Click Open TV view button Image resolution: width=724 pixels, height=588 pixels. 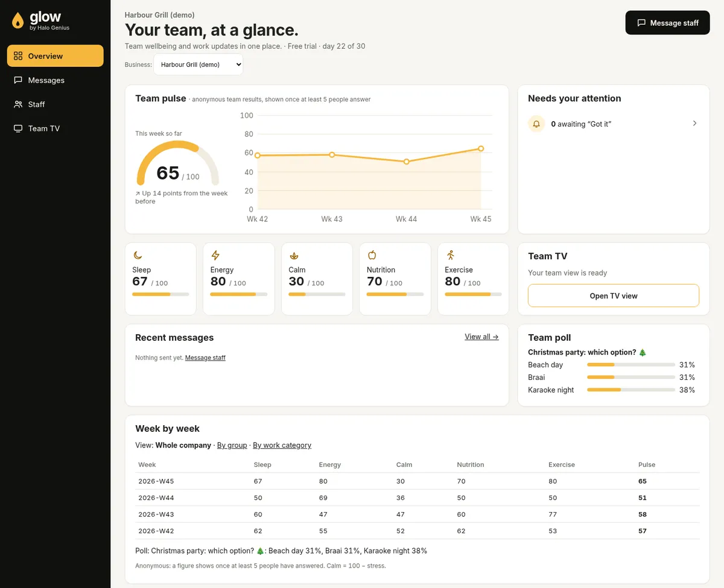pyautogui.click(x=614, y=296)
